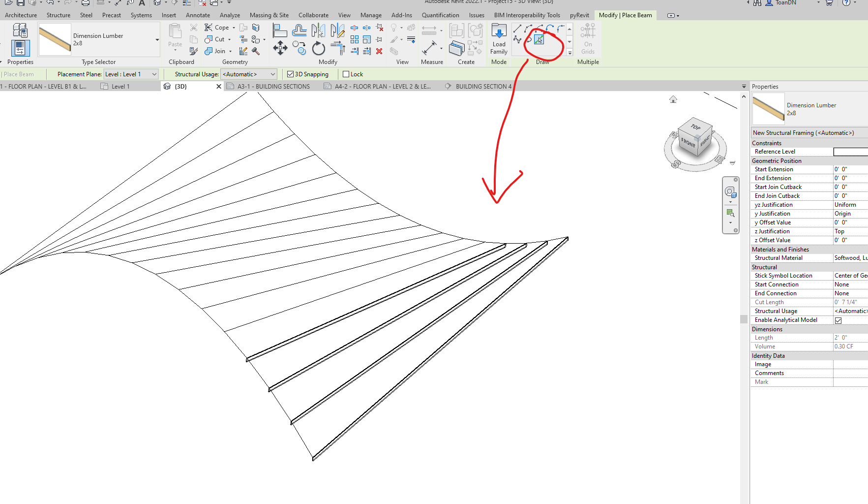
Task: Open the Placement Plane dropdown
Action: 154,74
